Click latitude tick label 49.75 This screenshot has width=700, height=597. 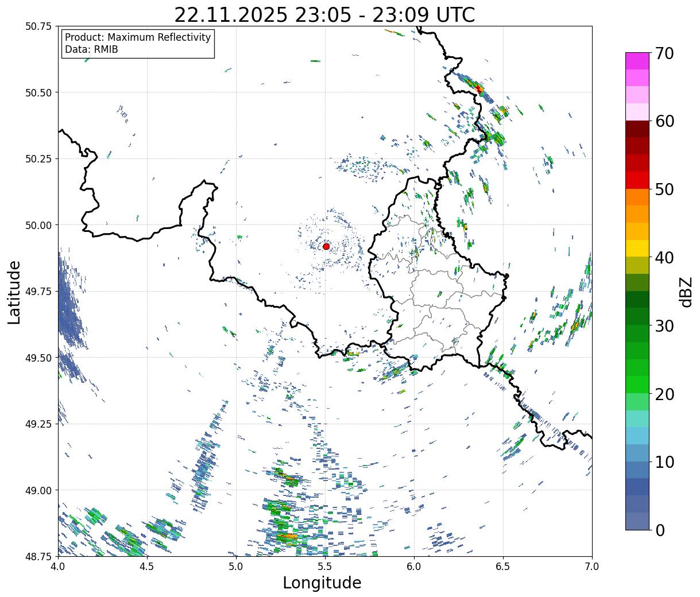pyautogui.click(x=38, y=292)
